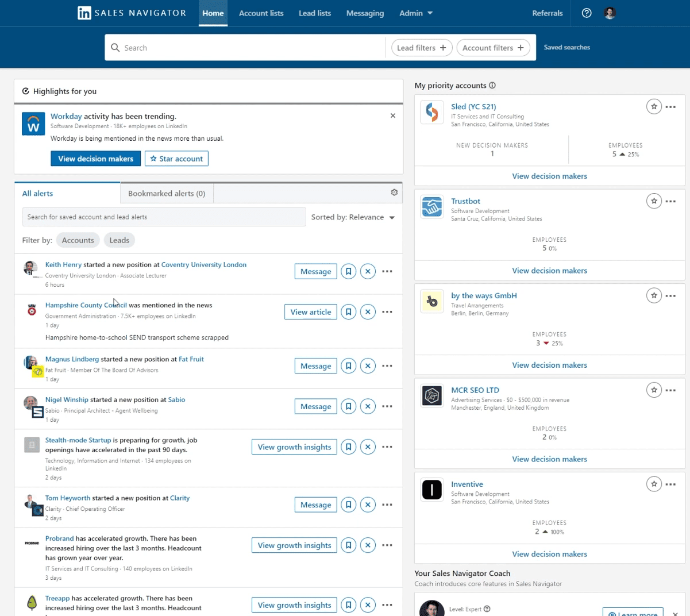
Task: Add Lead filters to search
Action: 422,48
